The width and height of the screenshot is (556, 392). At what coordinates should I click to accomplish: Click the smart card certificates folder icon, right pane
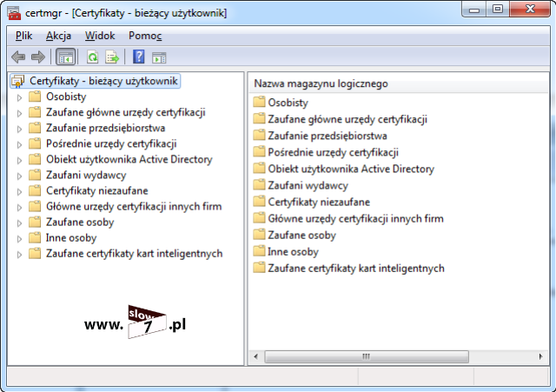(x=259, y=268)
